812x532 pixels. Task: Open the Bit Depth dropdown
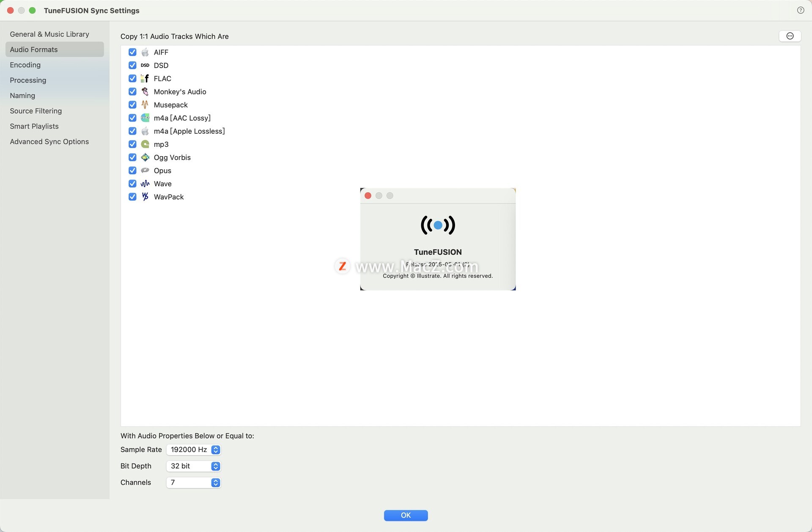tap(194, 466)
